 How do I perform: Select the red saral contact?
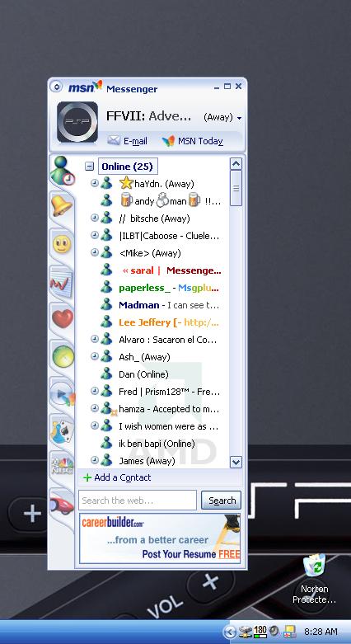(x=171, y=270)
